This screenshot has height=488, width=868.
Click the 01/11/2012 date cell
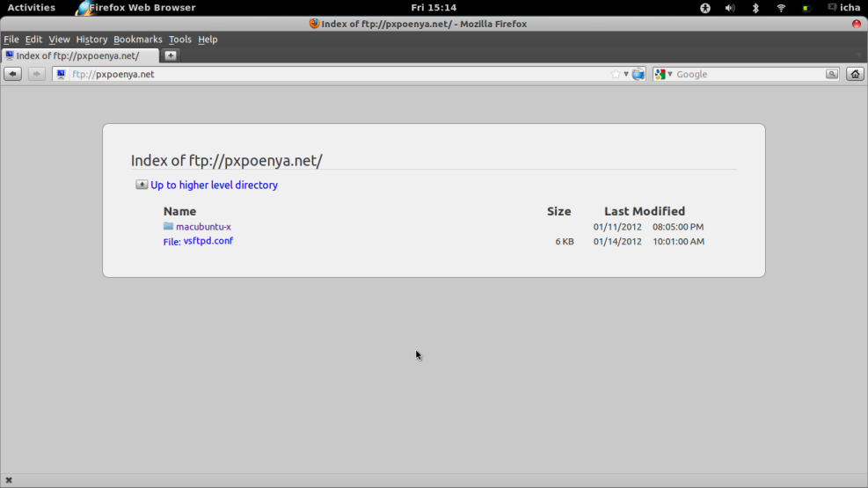pyautogui.click(x=617, y=227)
